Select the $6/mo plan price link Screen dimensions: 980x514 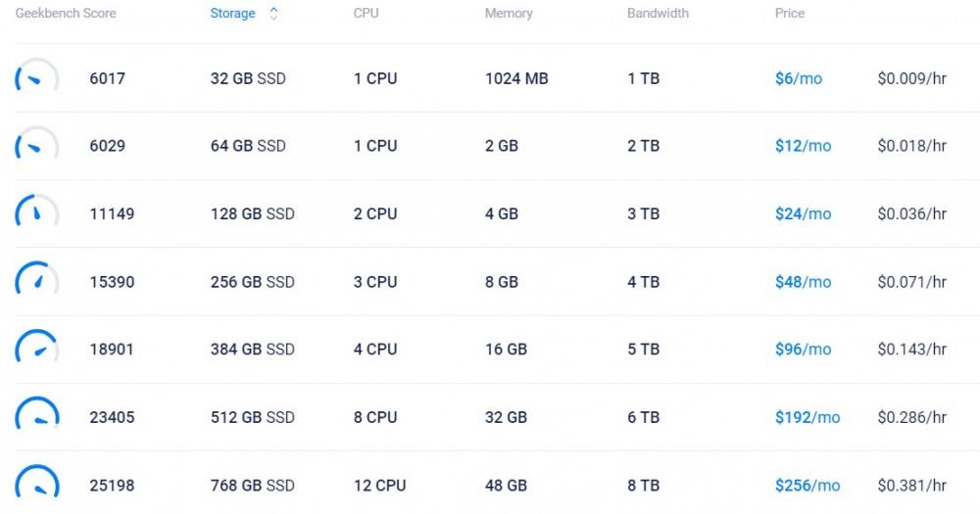798,78
